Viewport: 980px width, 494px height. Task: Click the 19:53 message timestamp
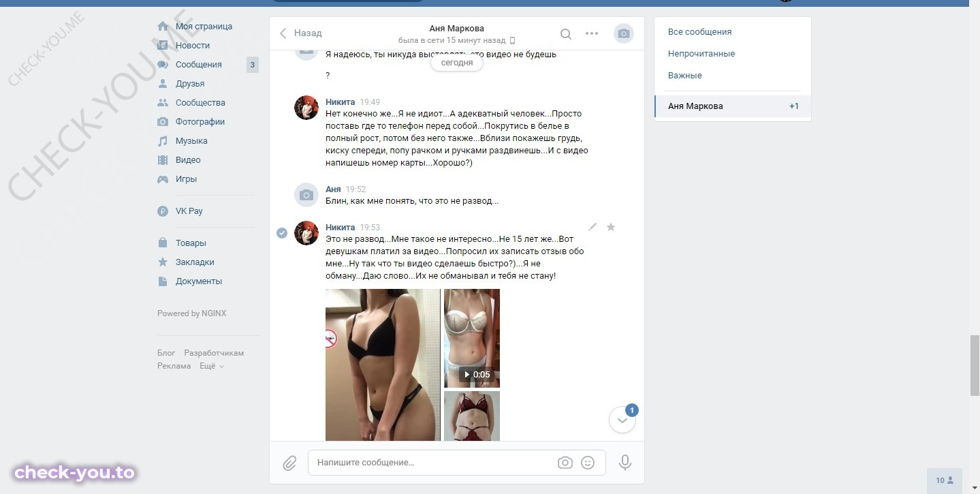pyautogui.click(x=370, y=228)
